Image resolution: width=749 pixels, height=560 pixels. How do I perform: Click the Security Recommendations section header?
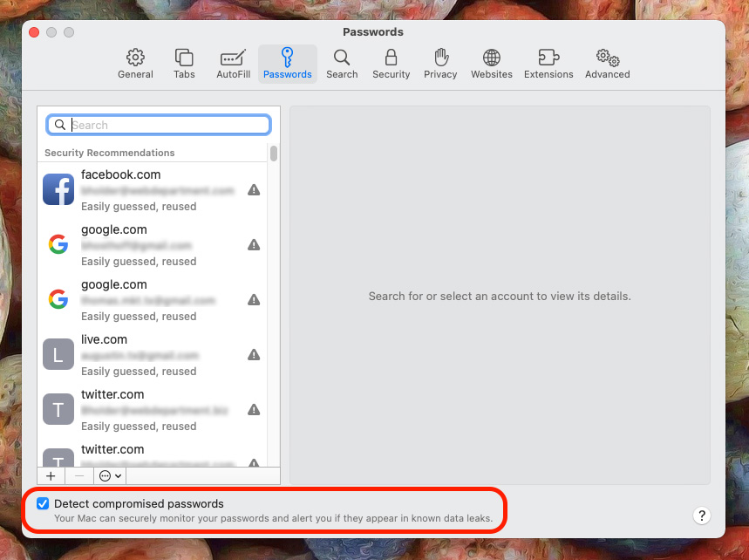109,153
